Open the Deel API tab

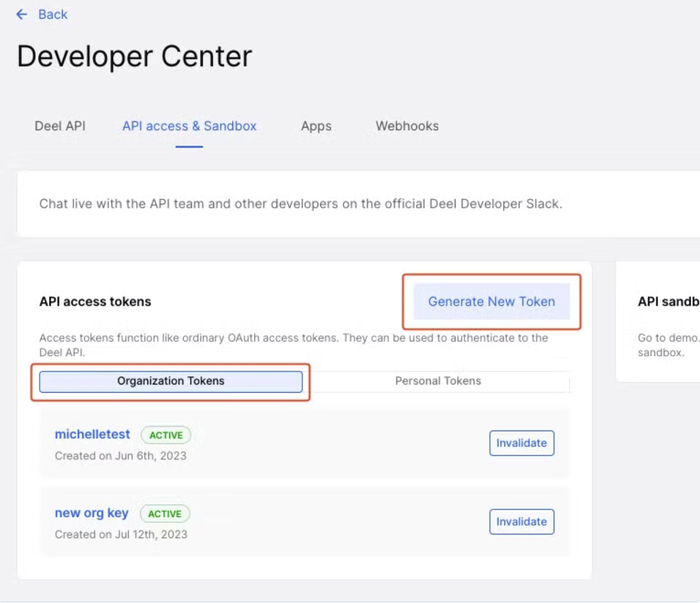pyautogui.click(x=60, y=126)
